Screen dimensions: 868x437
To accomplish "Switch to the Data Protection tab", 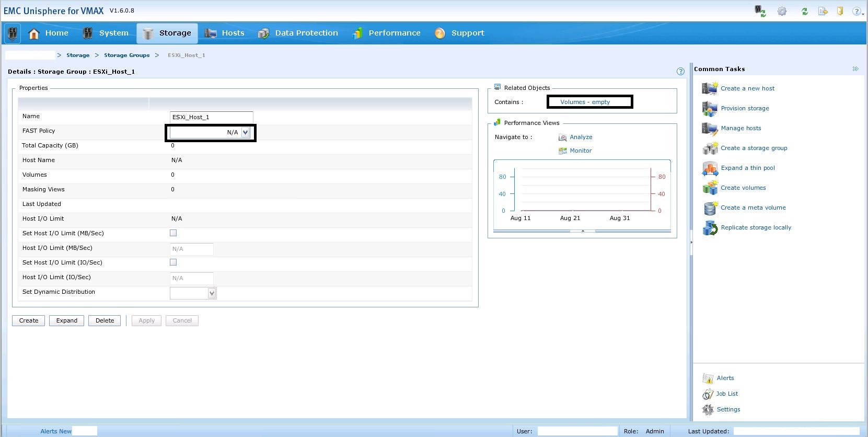I will tap(298, 33).
